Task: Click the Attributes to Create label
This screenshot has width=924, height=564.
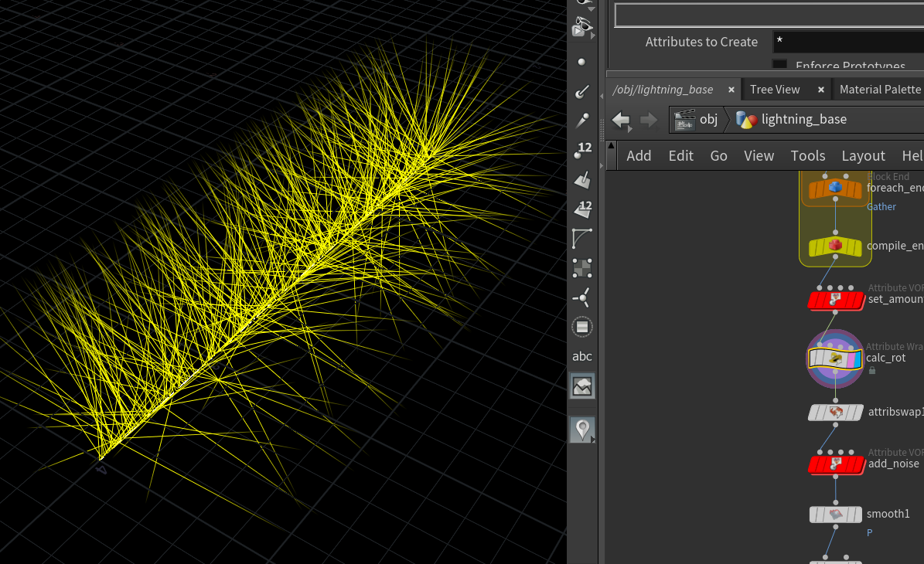Action: (701, 42)
